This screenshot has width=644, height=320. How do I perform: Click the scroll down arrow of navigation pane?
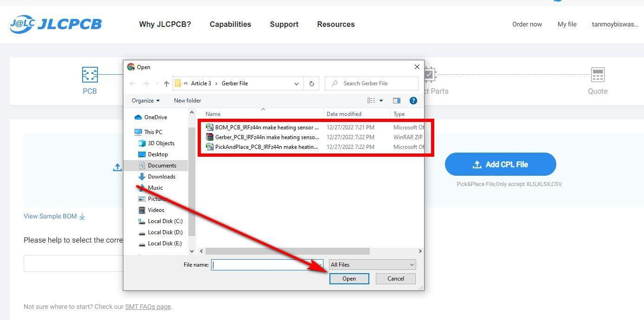point(192,251)
